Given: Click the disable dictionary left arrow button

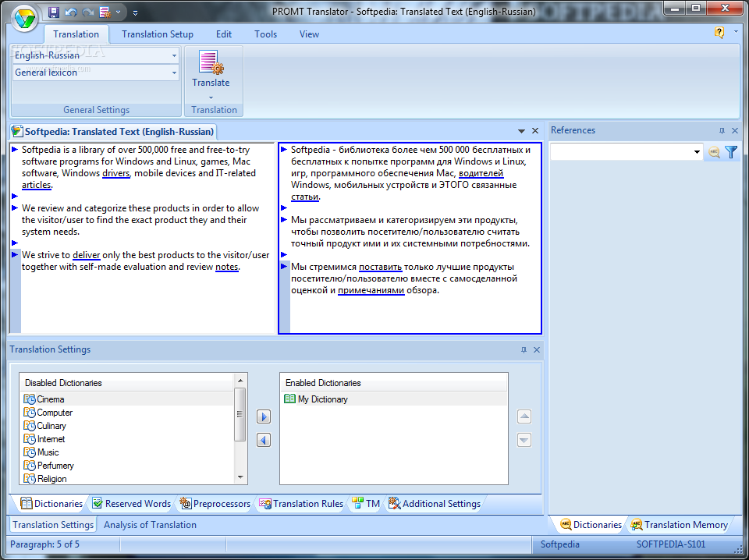Looking at the screenshot, I should pos(264,440).
